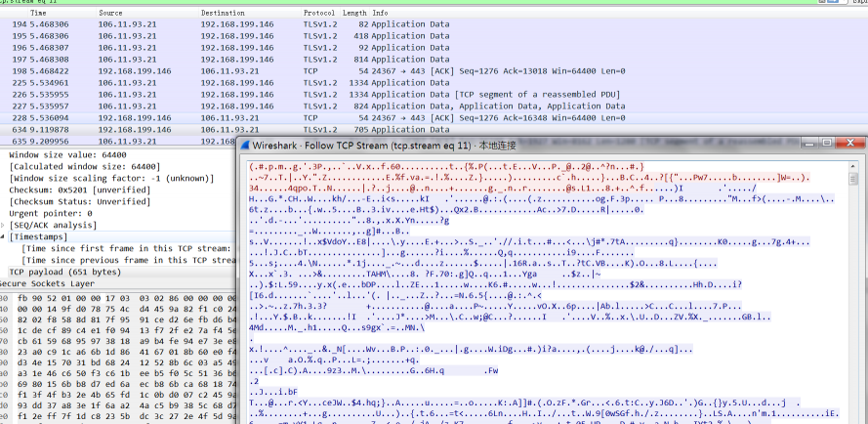Click stream line starting '4Md.....M._.h1'

pos(337,327)
